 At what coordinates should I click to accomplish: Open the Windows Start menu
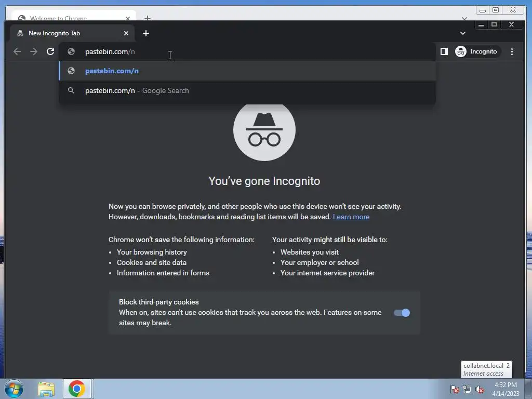click(14, 389)
